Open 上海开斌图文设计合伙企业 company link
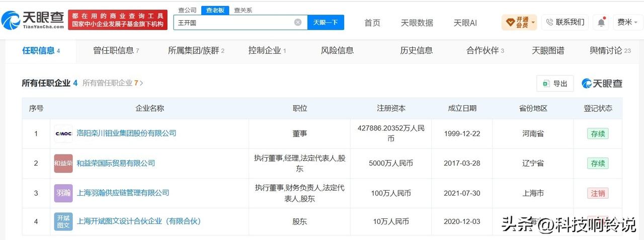The width and height of the screenshot is (644, 240). (138, 221)
